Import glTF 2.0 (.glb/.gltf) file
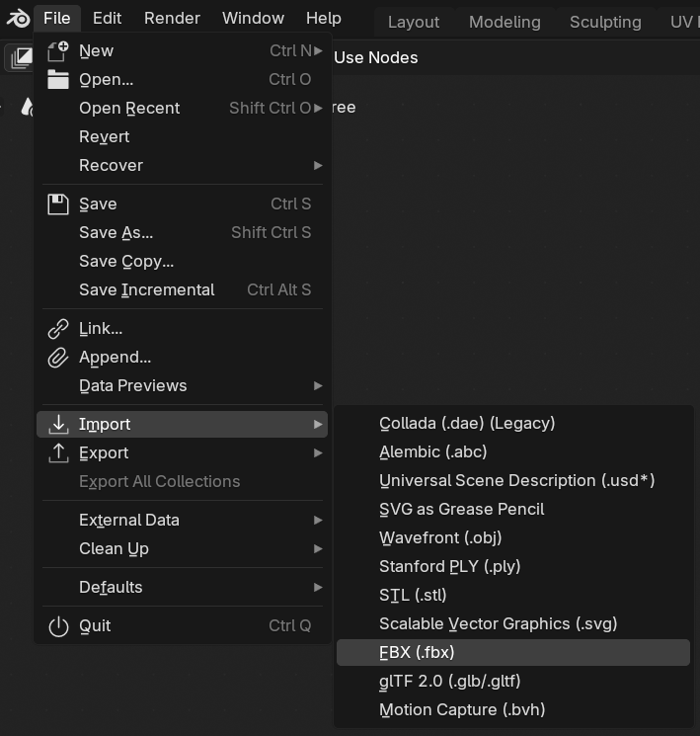This screenshot has height=736, width=700. click(513, 681)
